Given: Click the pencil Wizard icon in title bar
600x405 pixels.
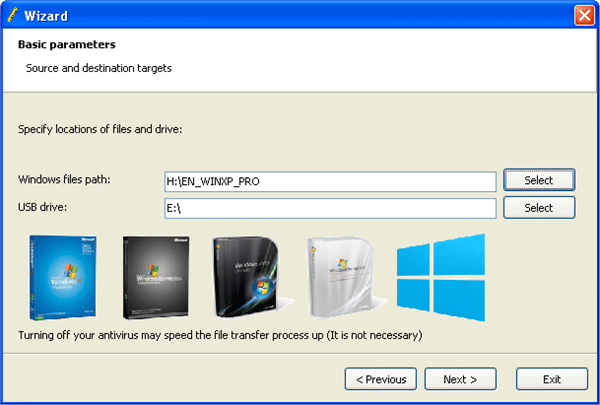Looking at the screenshot, I should tap(12, 15).
